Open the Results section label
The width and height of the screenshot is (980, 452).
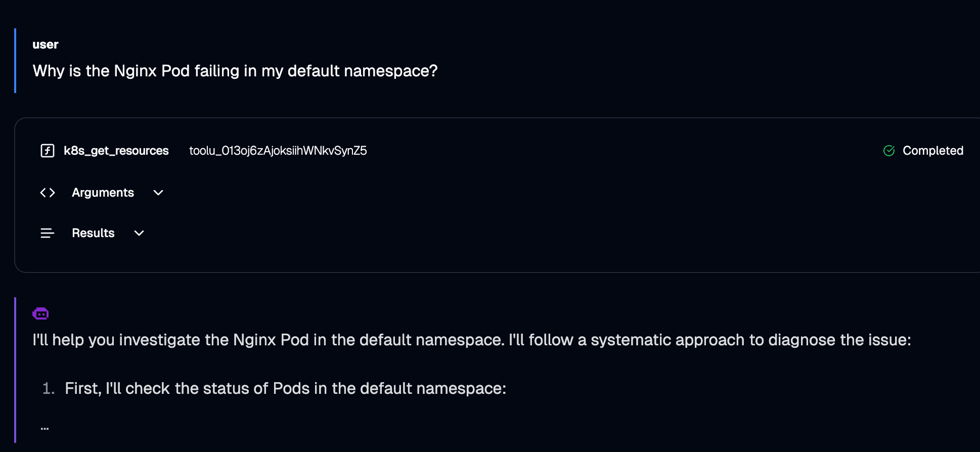click(93, 233)
